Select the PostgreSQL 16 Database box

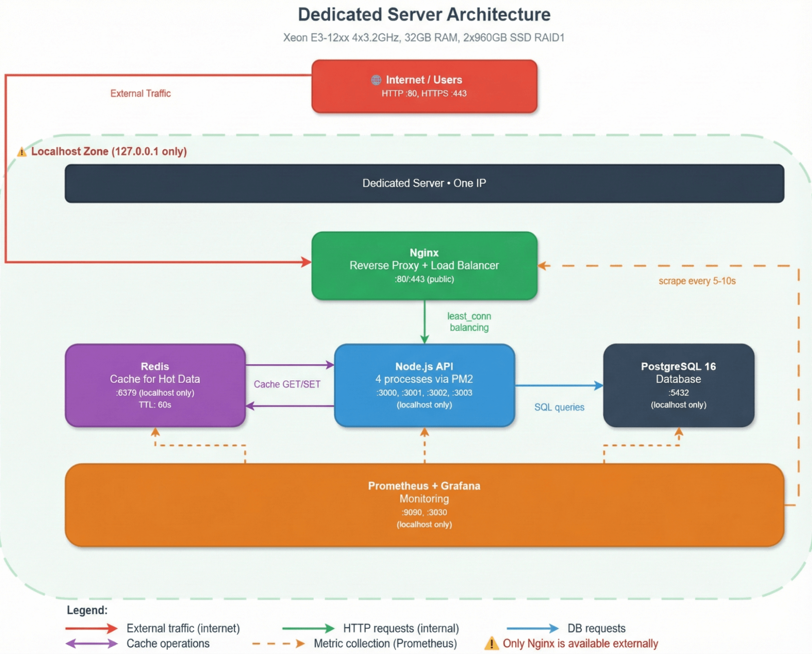click(678, 385)
